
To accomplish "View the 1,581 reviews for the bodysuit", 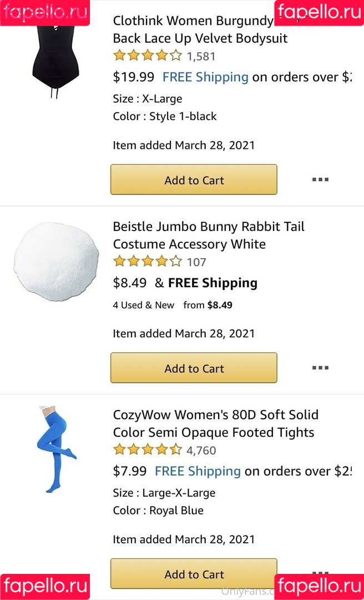I will click(201, 56).
